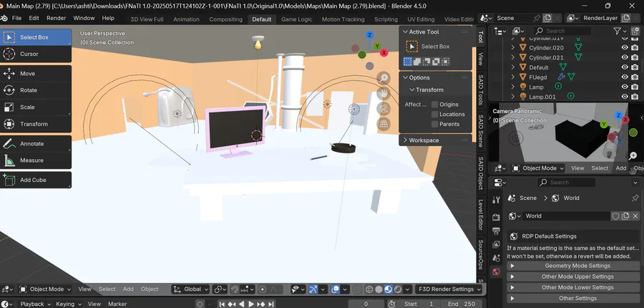Screen dimensions: 644x308
Task: Open the World properties tab icon
Action: coord(496,271)
